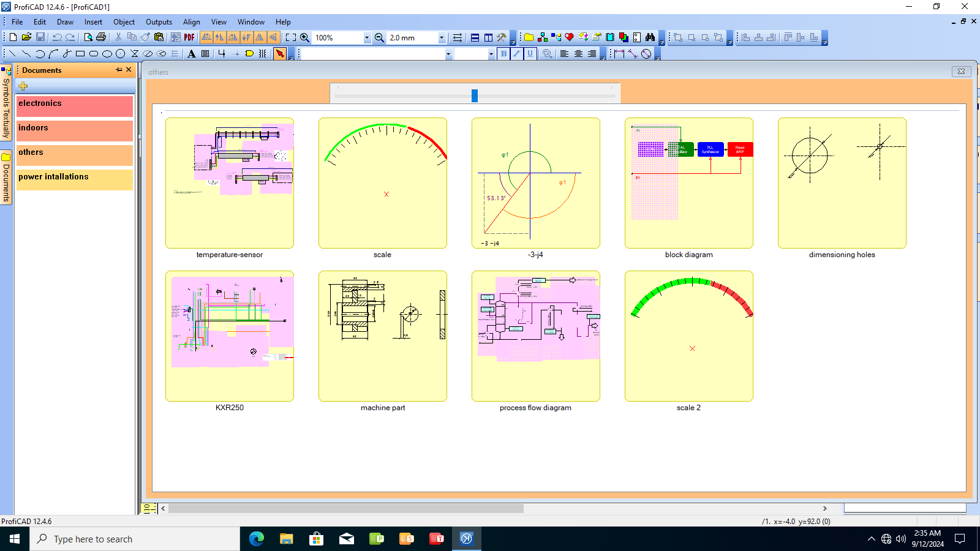Open the block diagram thumbnail
Image resolution: width=980 pixels, height=551 pixels.
click(689, 183)
